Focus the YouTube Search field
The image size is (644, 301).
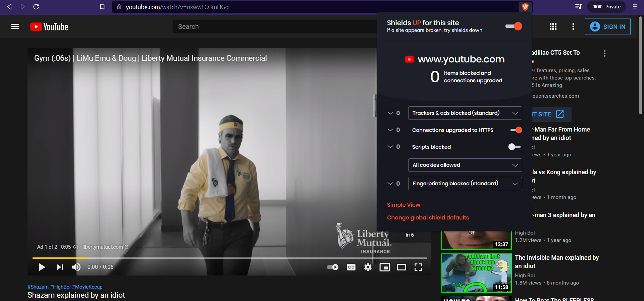[275, 27]
